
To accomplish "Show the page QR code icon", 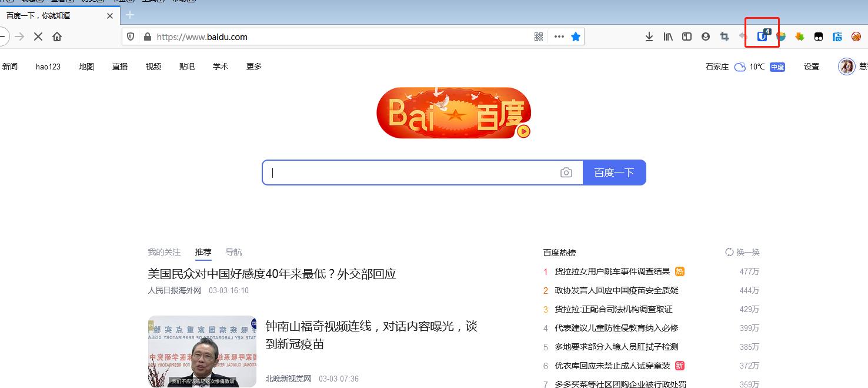I will coord(538,36).
